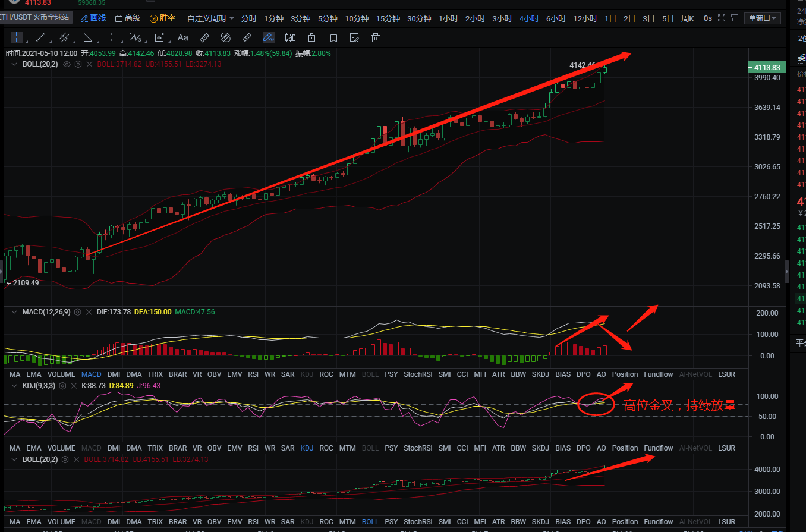Click the hide-drawings link icon before ruler
The width and height of the screenshot is (806, 532).
pos(225,37)
